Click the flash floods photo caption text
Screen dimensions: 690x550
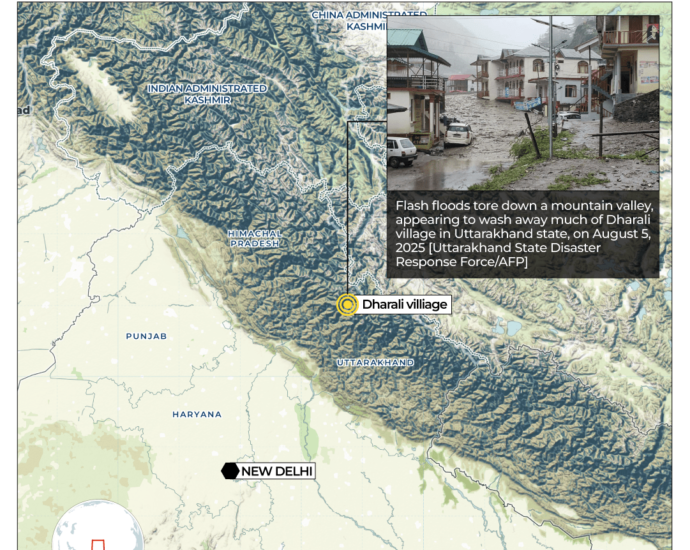click(524, 234)
